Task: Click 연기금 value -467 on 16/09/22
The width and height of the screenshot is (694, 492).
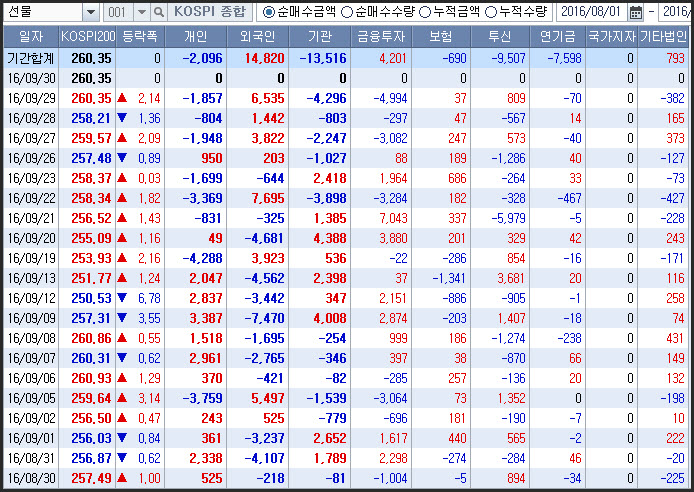Action: (570, 198)
